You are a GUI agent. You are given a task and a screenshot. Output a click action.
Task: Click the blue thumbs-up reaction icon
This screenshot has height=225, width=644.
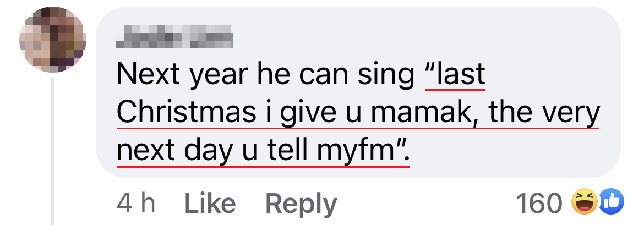[x=609, y=204]
